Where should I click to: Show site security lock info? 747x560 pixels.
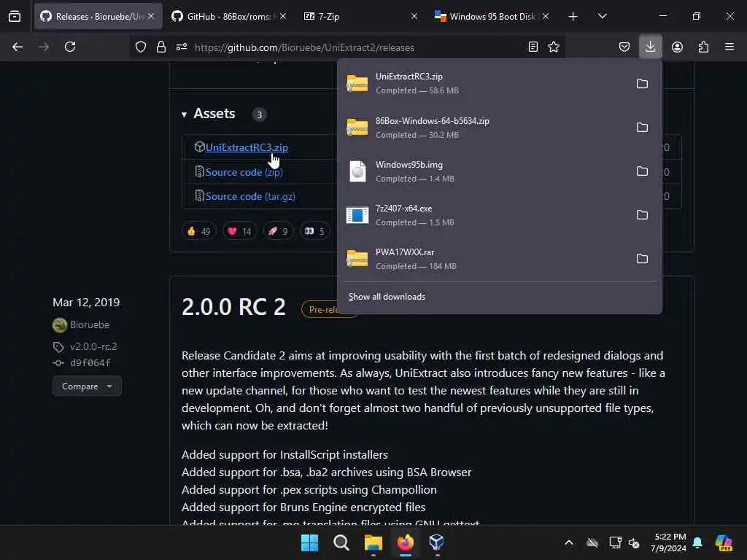tap(161, 47)
